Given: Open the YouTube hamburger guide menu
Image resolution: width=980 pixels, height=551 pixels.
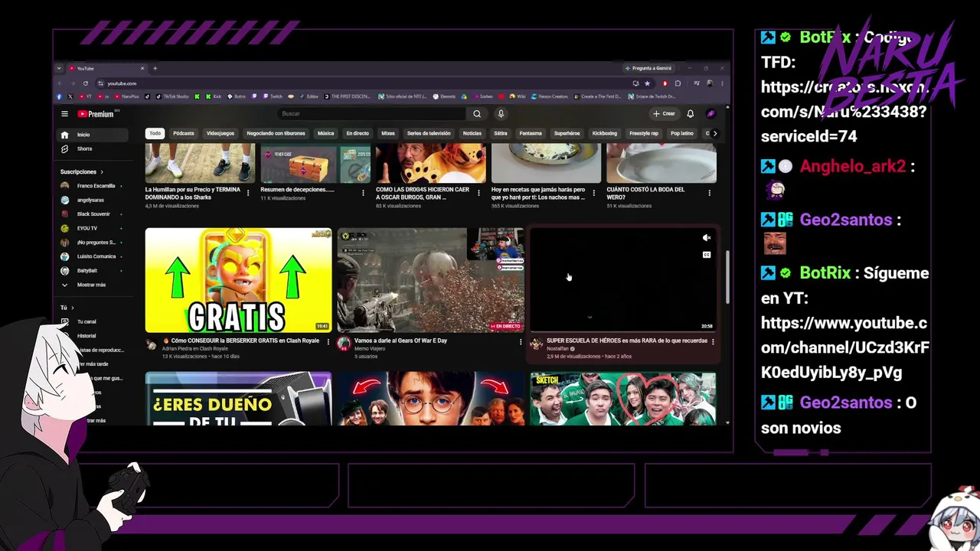Looking at the screenshot, I should pyautogui.click(x=64, y=114).
